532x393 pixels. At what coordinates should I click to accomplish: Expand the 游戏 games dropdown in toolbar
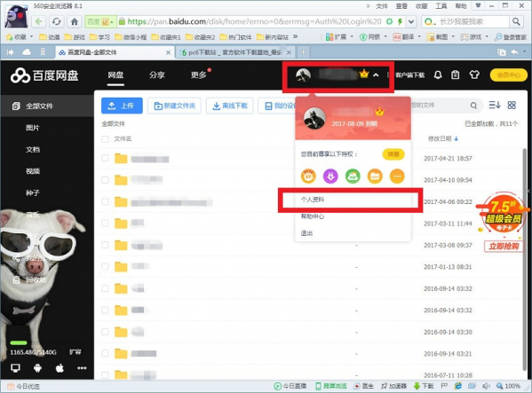[487, 36]
